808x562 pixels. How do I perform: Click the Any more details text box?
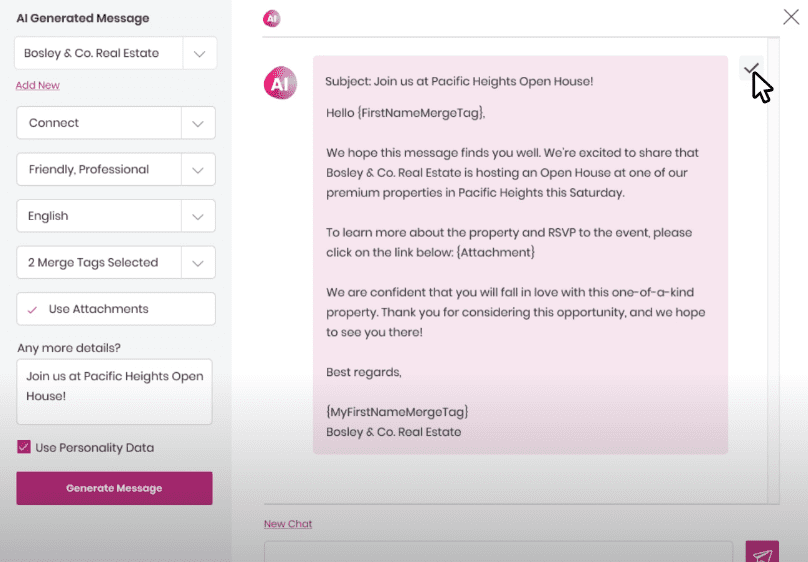114,391
